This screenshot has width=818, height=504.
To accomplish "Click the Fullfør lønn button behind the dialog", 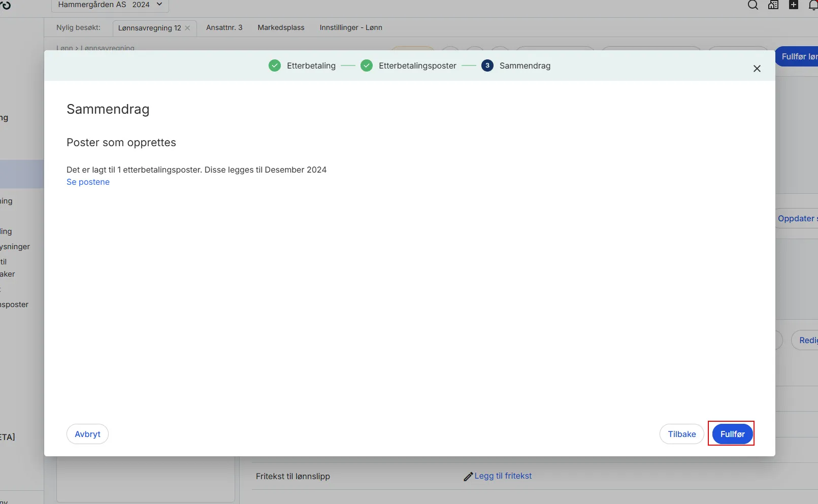I will (x=797, y=56).
